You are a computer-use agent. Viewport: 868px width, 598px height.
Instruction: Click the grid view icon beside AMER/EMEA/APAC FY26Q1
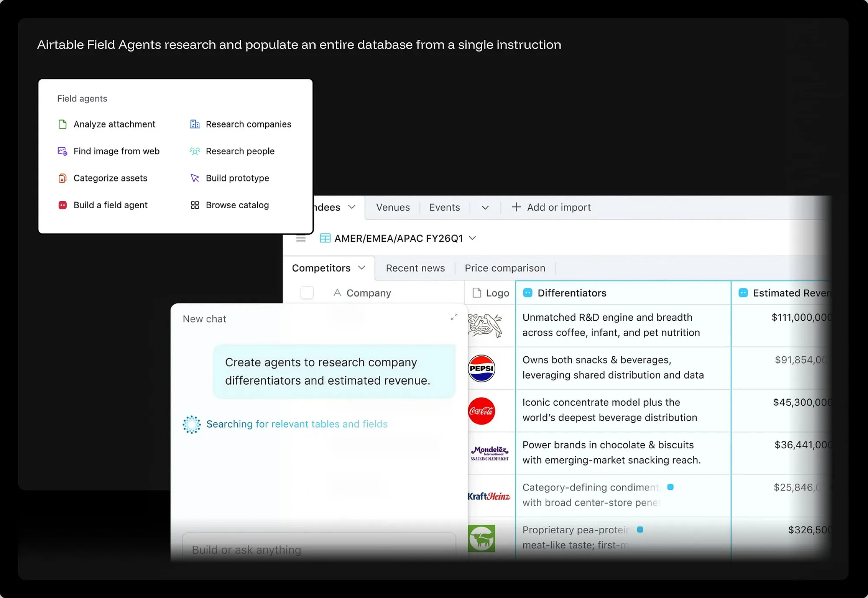click(325, 238)
